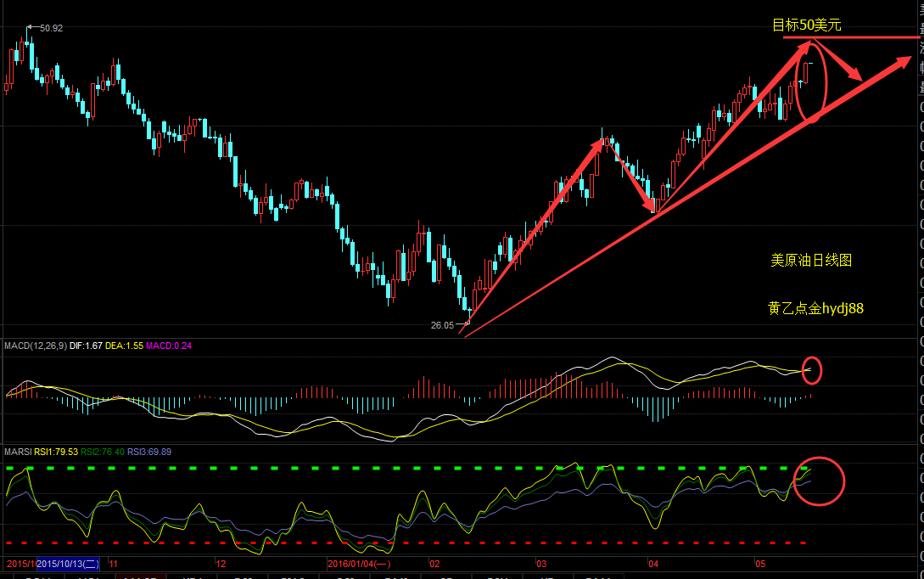Click the 26.05 low price label
The height and width of the screenshot is (579, 924).
tap(442, 325)
